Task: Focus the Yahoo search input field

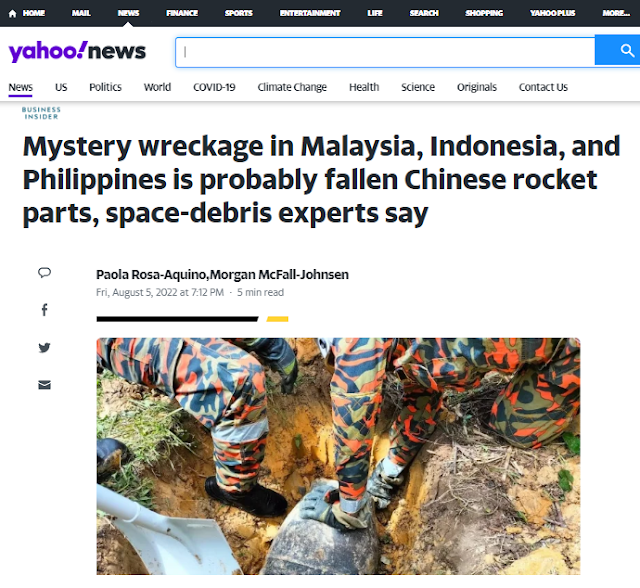Action: (385, 52)
